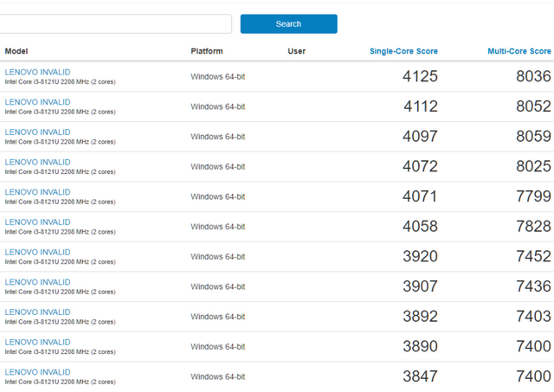Viewport: 554px width, 392px height.
Task: Click the Platform column header
Action: pyautogui.click(x=206, y=51)
